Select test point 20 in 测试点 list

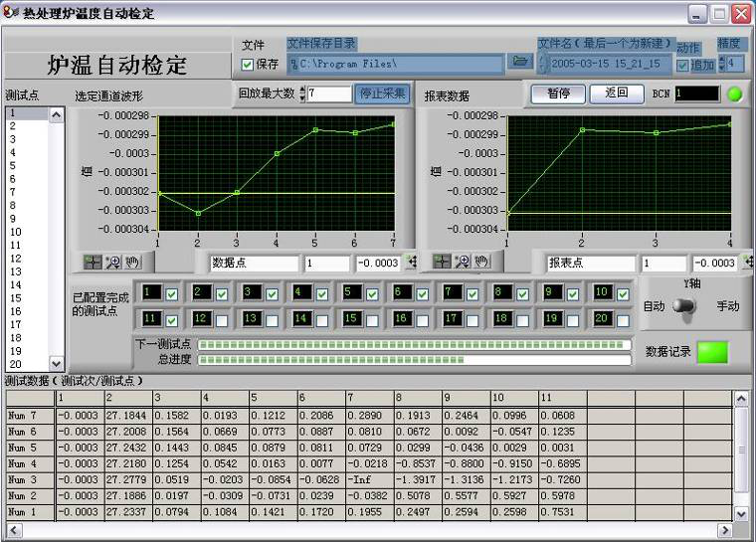27,364
